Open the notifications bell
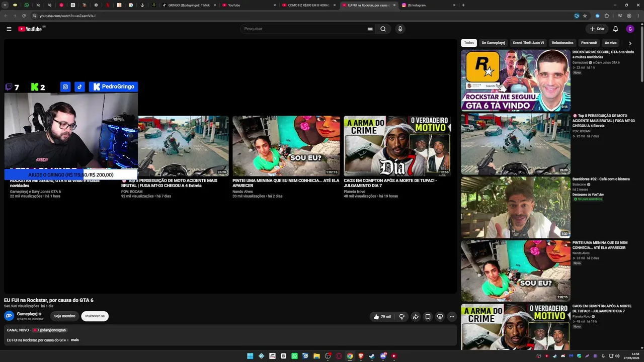This screenshot has height=362, width=644. click(615, 29)
